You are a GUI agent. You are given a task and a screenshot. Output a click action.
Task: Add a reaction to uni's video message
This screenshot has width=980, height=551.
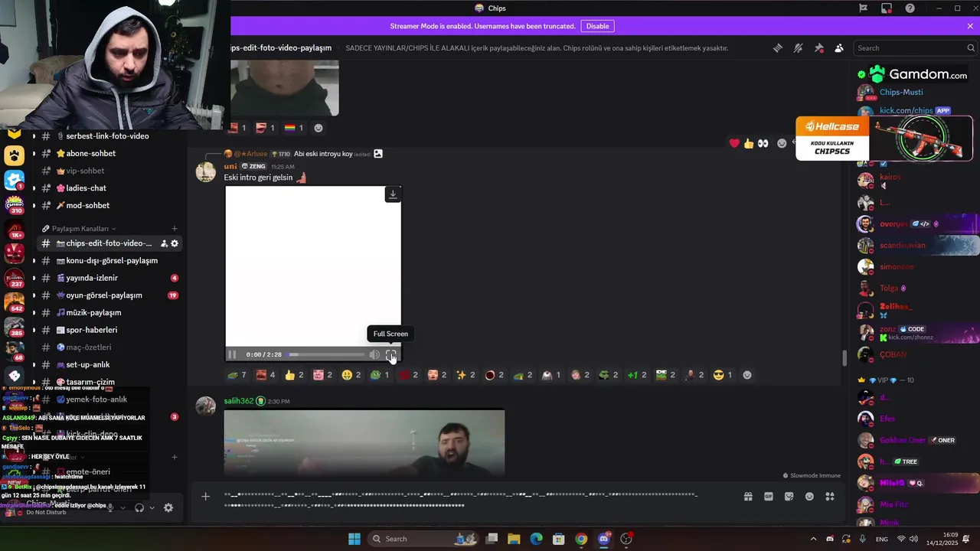[x=747, y=375]
